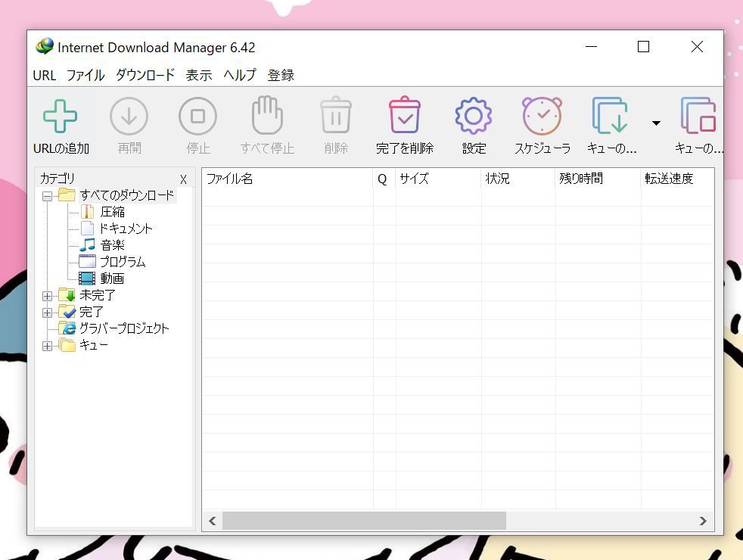743x560 pixels.
Task: Click the URLの追加 plus icon
Action: pos(60,116)
